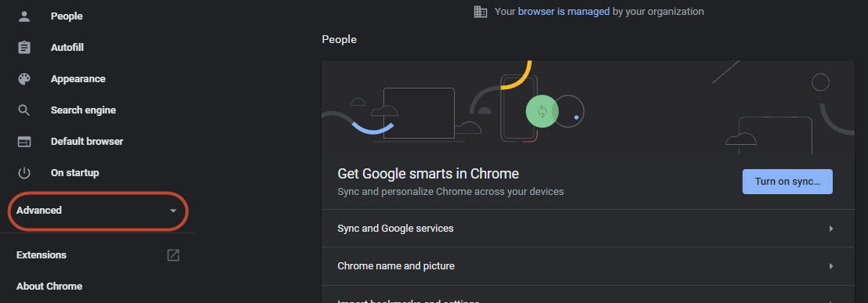Open the People settings section

67,16
